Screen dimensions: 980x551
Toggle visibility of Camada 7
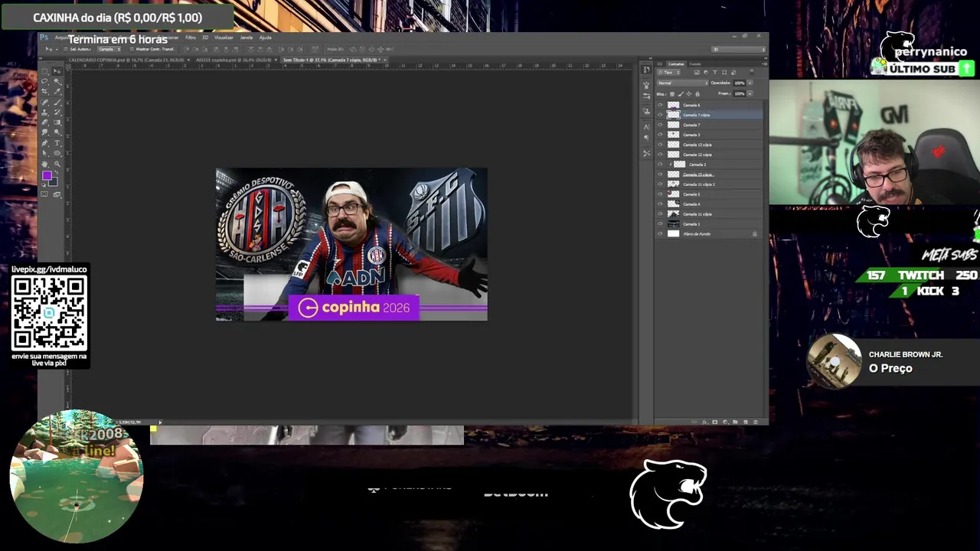660,125
